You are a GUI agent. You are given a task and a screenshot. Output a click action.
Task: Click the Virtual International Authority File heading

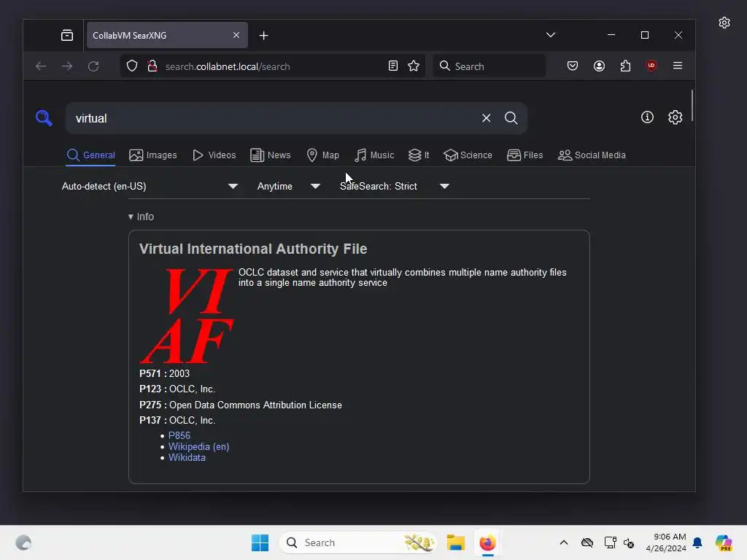(x=253, y=249)
